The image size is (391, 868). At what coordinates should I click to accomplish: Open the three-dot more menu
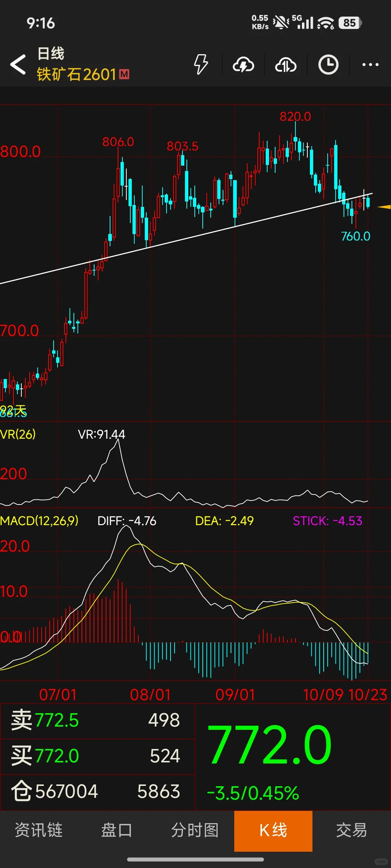[x=370, y=65]
